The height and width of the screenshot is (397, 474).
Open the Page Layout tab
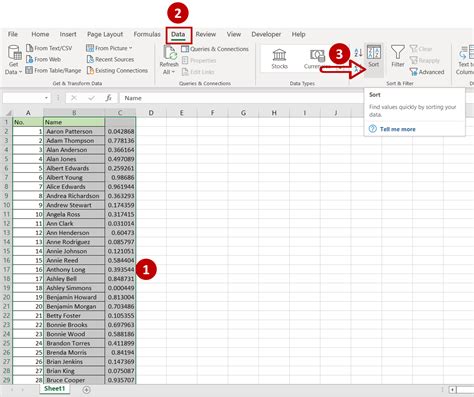click(105, 34)
